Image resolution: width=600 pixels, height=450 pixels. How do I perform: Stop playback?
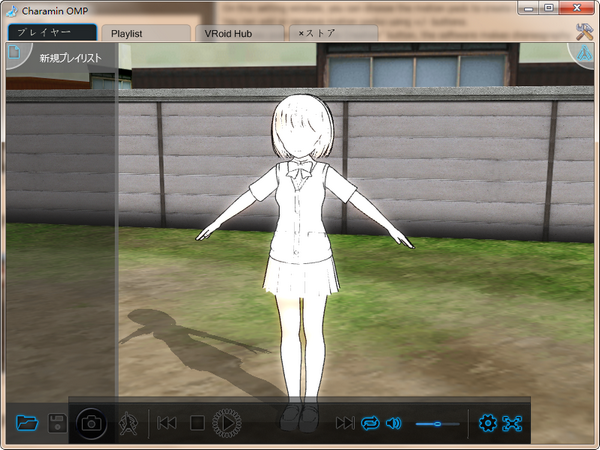coord(197,423)
